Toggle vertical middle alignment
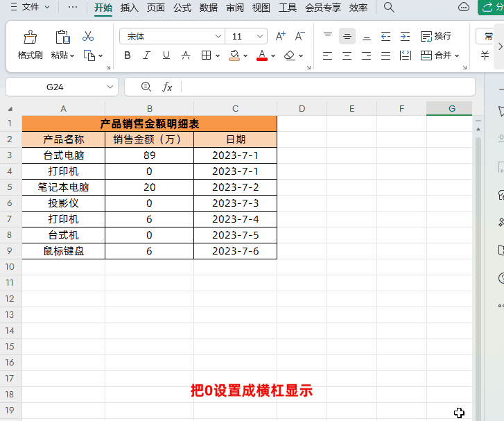Viewport: 504px width, 421px height. click(x=347, y=36)
